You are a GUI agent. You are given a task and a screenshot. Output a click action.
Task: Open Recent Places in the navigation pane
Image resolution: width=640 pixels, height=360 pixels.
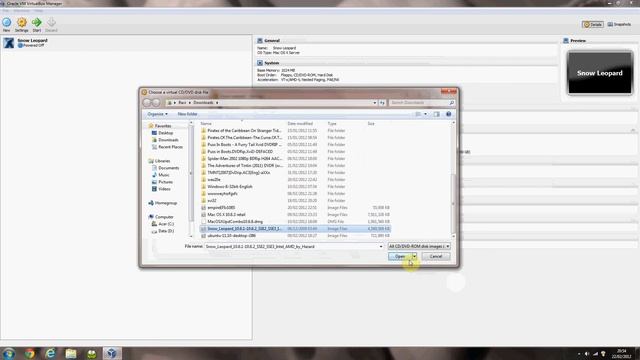pos(170,147)
